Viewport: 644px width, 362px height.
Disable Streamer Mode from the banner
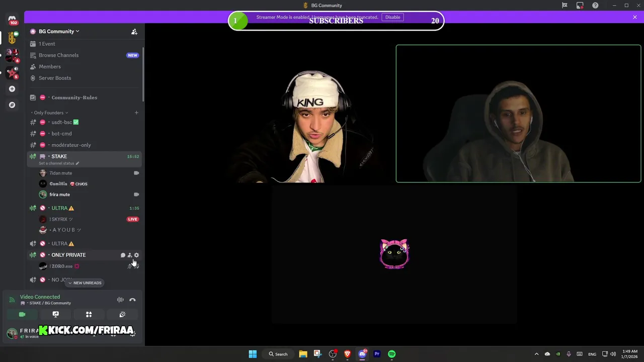392,17
